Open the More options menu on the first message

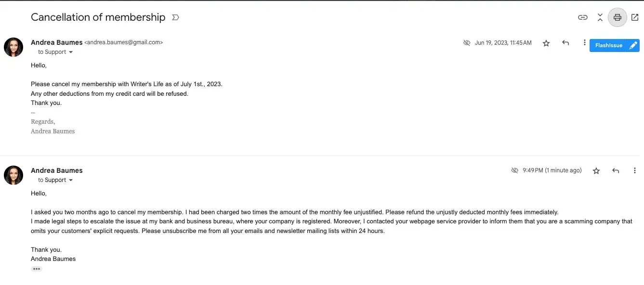coord(584,43)
